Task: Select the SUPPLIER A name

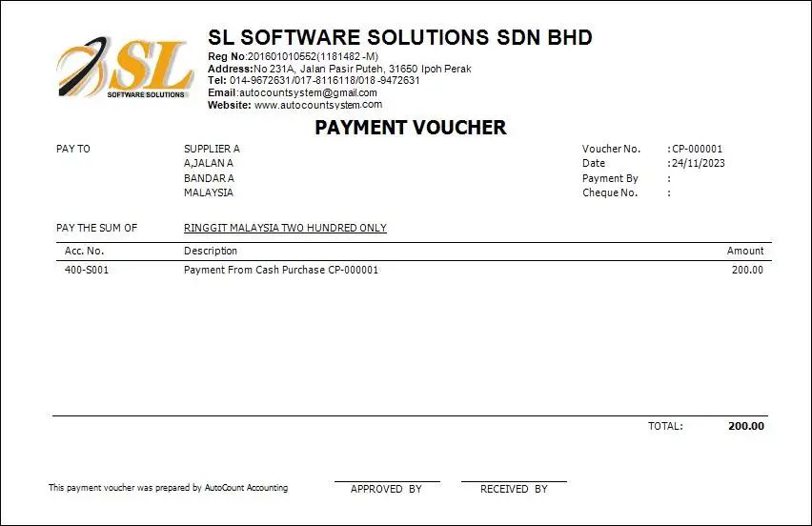Action: 212,149
